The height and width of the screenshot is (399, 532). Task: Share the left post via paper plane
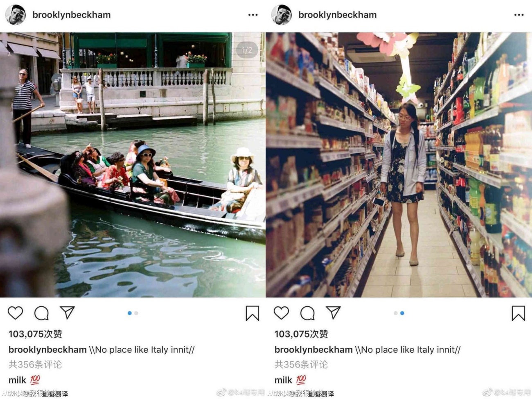(67, 313)
